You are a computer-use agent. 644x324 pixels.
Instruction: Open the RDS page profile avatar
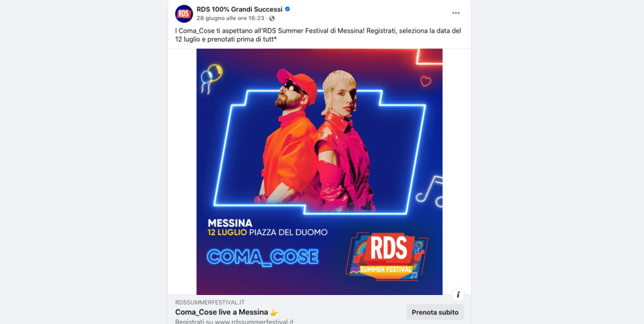[x=184, y=14]
